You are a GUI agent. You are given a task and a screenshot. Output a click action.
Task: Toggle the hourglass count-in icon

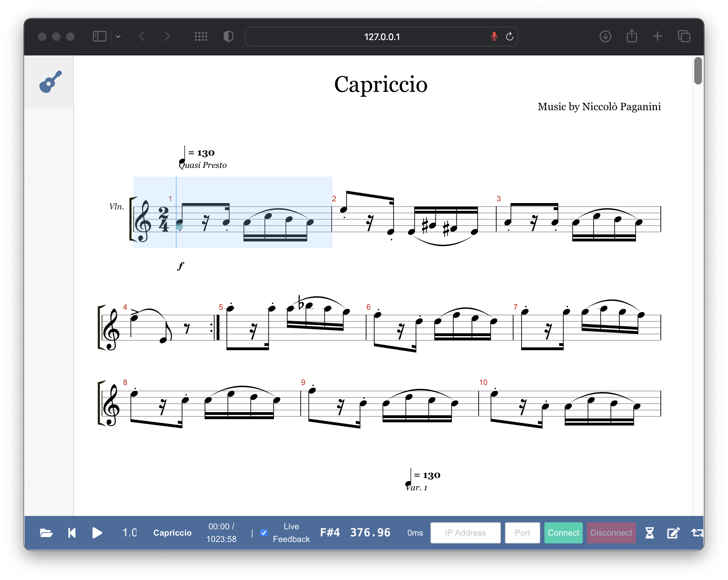tap(650, 533)
